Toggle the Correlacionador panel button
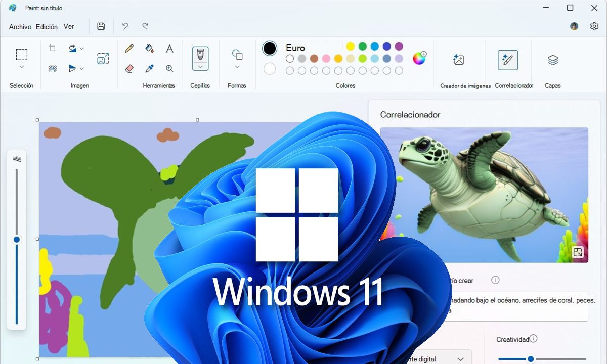This screenshot has height=364, width=607. (508, 60)
